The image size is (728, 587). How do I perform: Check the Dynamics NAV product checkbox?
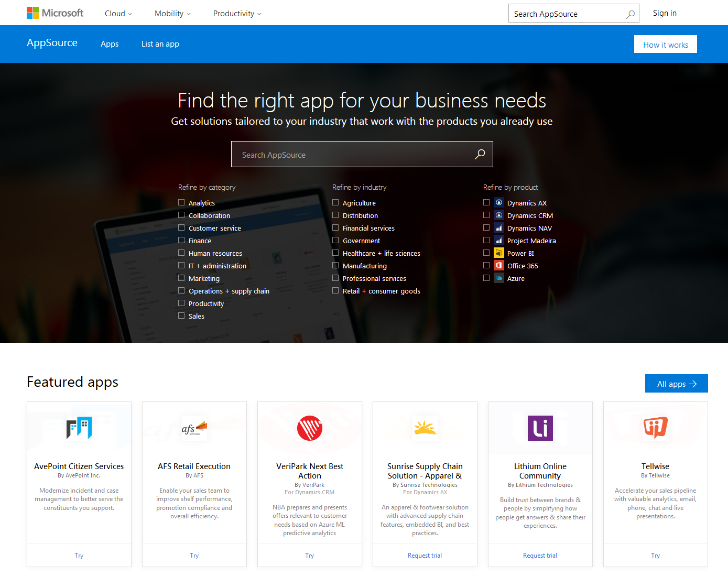click(486, 227)
